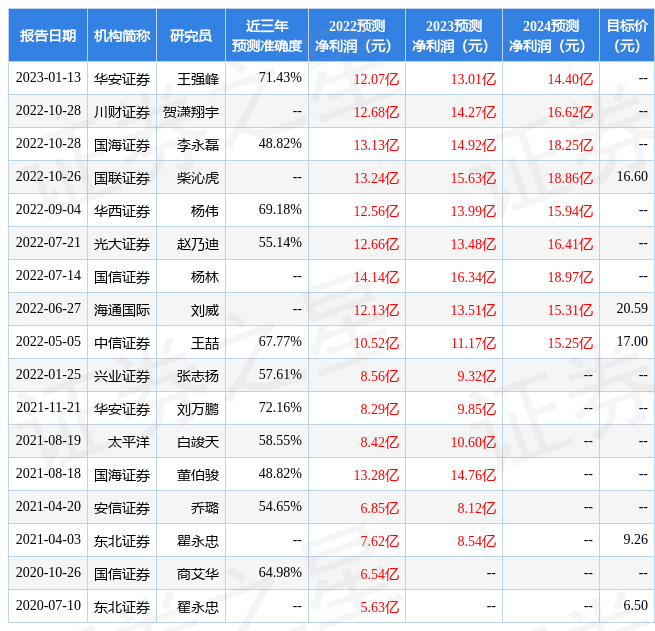Select researcher 刘威
Screen dimensions: 655x631
click(x=205, y=310)
